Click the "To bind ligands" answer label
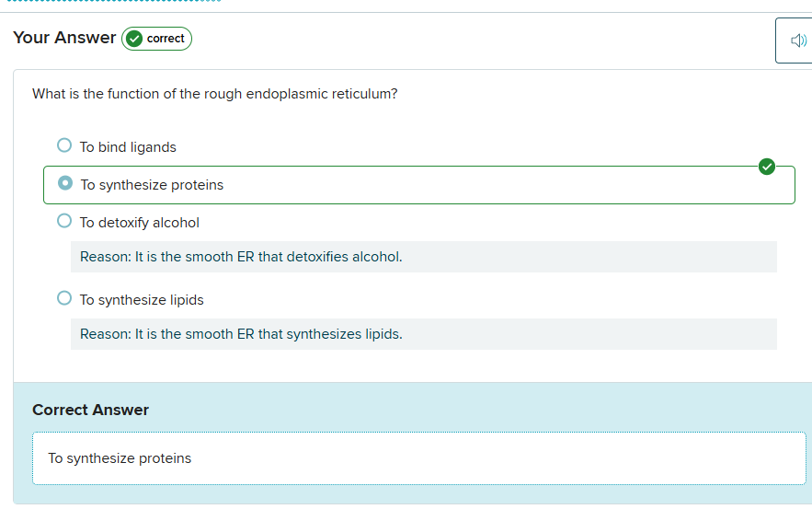The height and width of the screenshot is (509, 812). click(x=128, y=147)
